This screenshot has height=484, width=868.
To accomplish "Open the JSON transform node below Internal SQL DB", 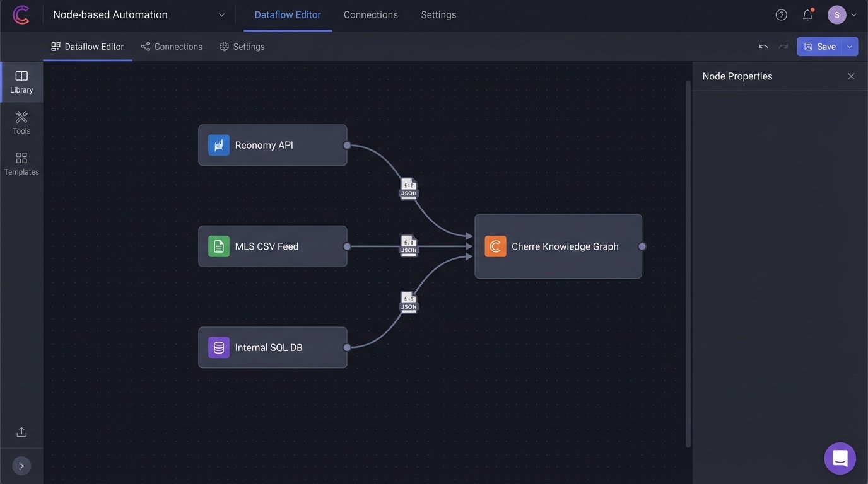I will click(x=408, y=301).
